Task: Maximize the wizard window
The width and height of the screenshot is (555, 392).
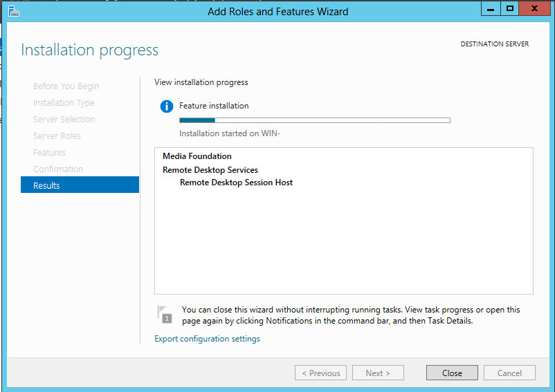Action: click(x=510, y=9)
